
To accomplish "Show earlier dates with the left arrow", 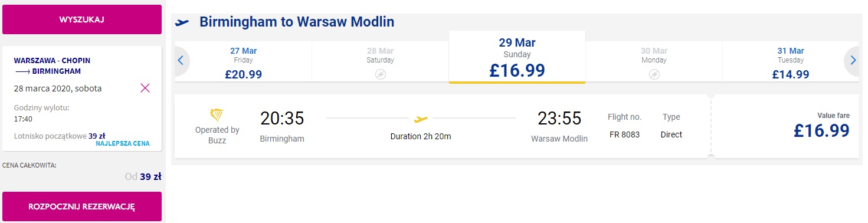I will [181, 60].
